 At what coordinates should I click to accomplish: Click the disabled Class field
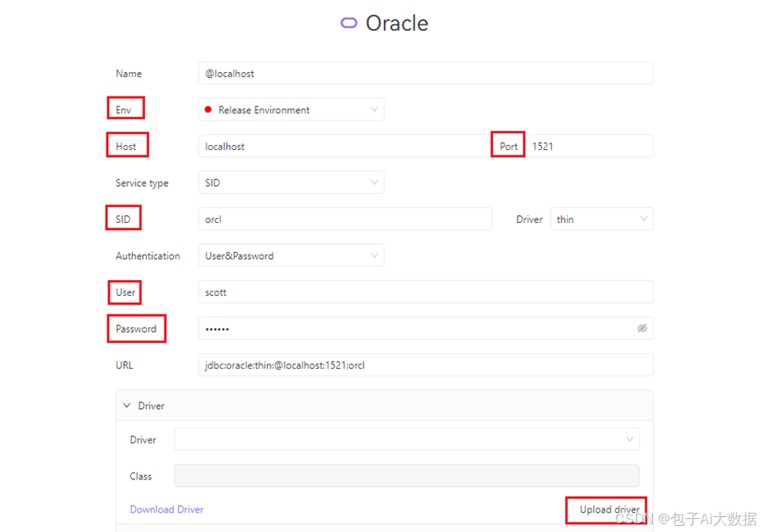pyautogui.click(x=407, y=476)
